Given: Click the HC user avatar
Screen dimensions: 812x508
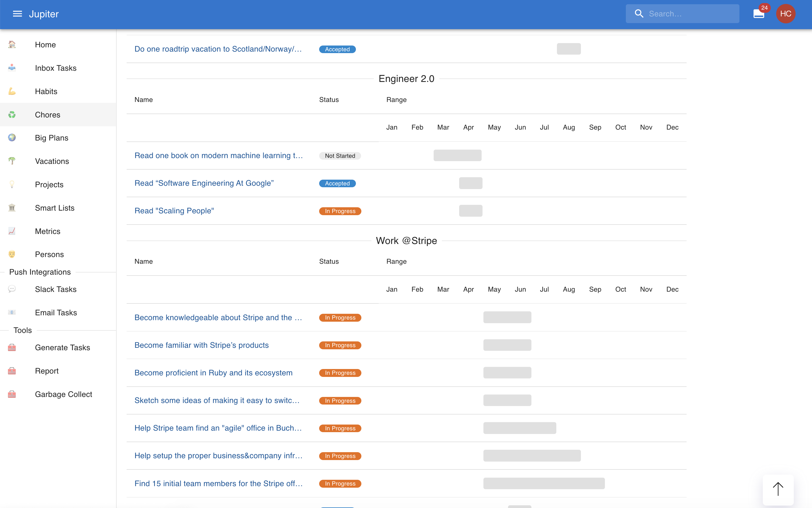Looking at the screenshot, I should pyautogui.click(x=786, y=14).
